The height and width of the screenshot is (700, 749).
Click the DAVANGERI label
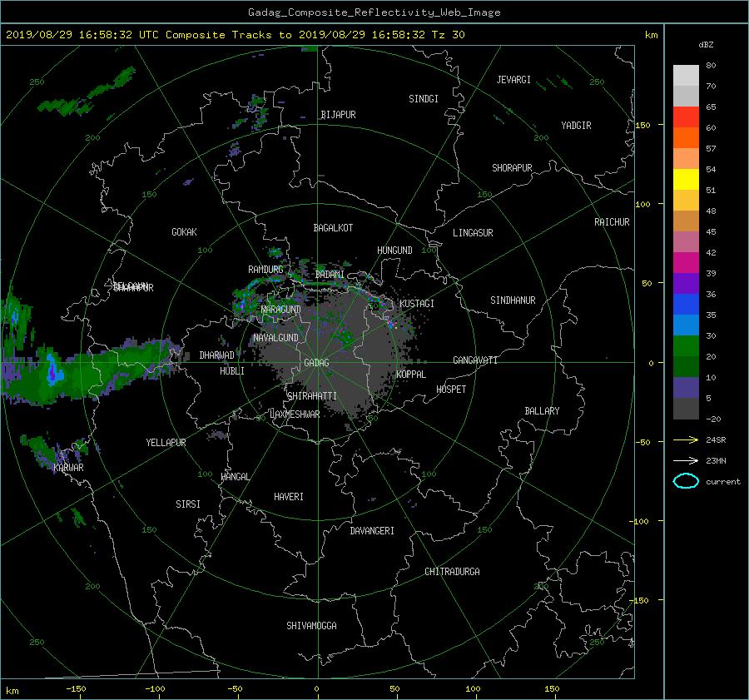pos(372,531)
